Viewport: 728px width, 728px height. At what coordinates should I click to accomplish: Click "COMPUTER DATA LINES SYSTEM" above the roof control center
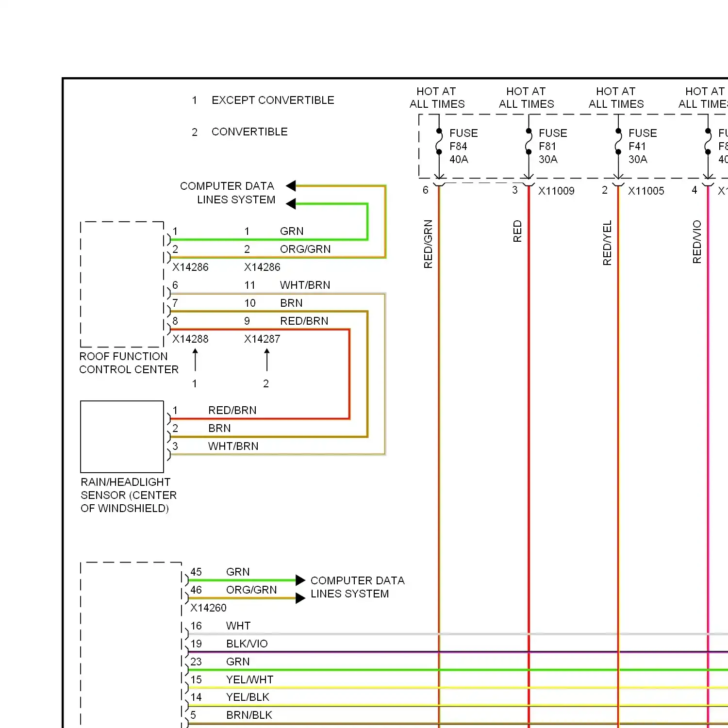[228, 193]
